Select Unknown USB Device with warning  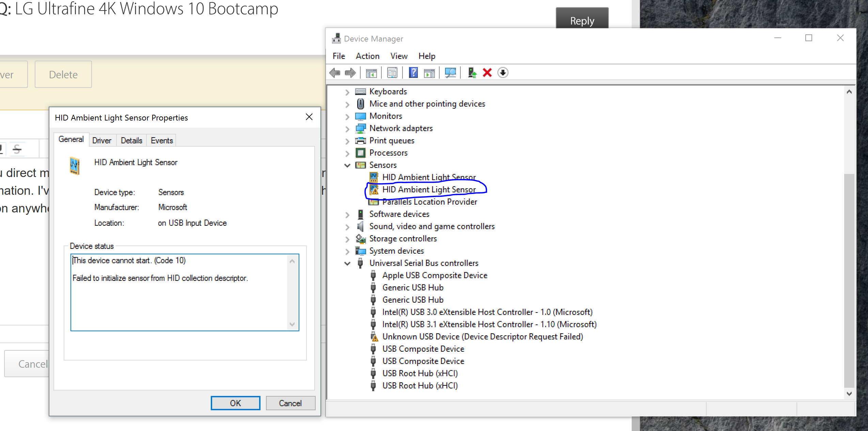[x=482, y=336]
